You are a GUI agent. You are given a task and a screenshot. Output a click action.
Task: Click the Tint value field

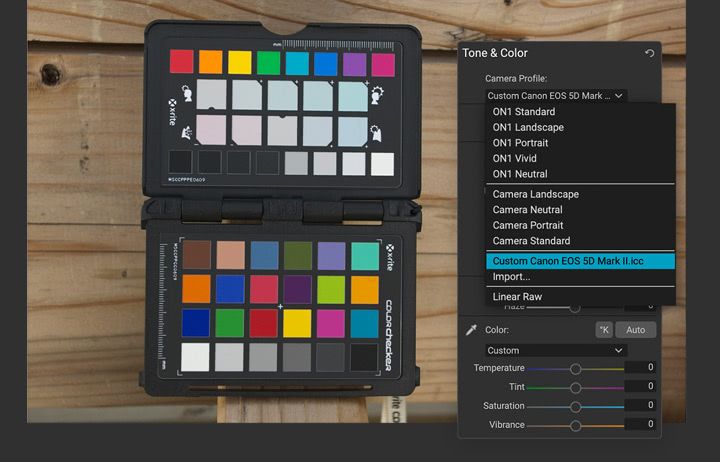[x=641, y=386]
